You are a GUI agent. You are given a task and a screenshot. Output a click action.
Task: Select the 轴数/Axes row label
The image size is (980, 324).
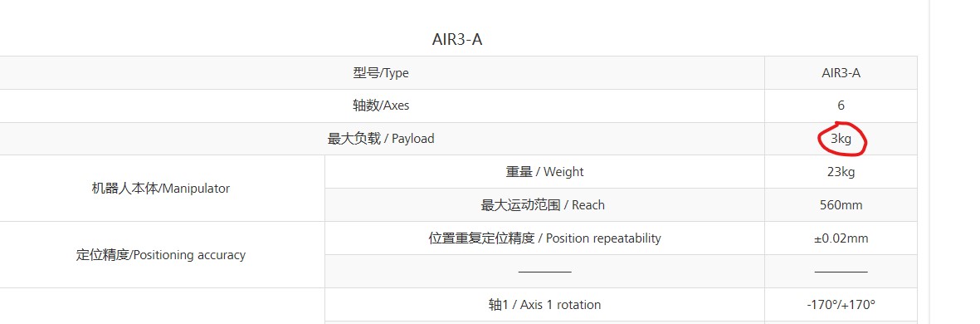tap(381, 106)
